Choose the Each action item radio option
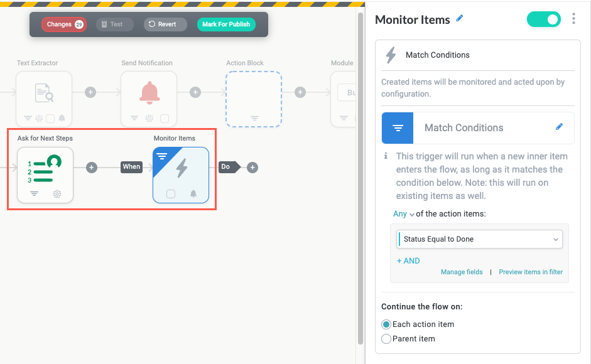591x364 pixels. pyautogui.click(x=386, y=324)
